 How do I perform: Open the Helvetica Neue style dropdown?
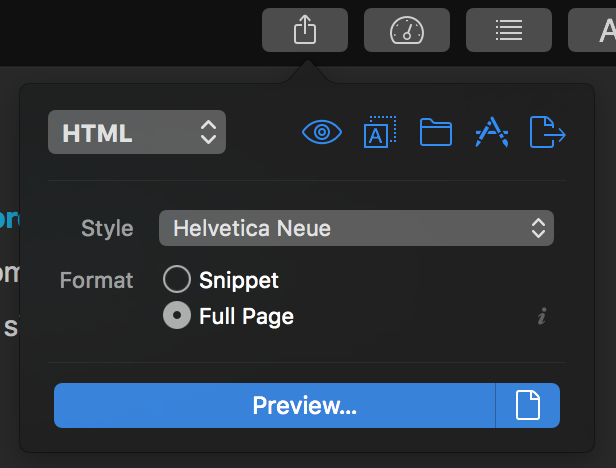pos(356,228)
